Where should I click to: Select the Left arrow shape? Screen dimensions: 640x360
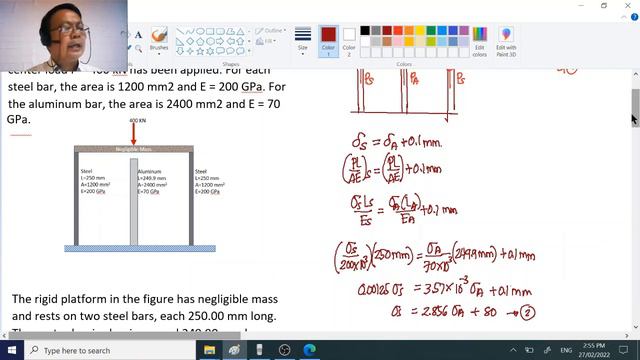(230, 41)
